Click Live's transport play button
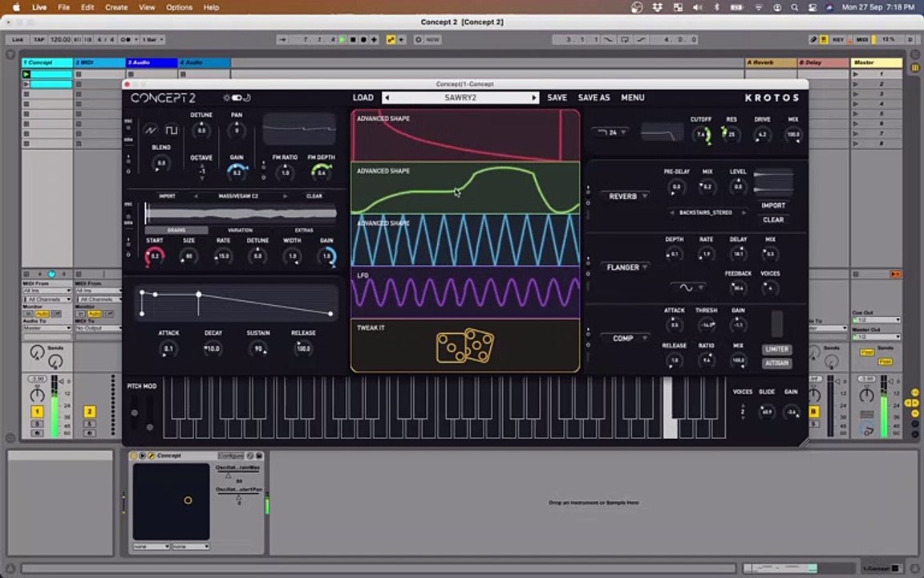 point(342,39)
